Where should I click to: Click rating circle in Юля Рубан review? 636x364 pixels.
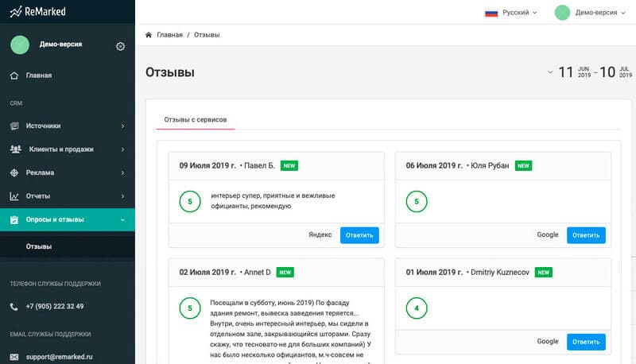(417, 201)
